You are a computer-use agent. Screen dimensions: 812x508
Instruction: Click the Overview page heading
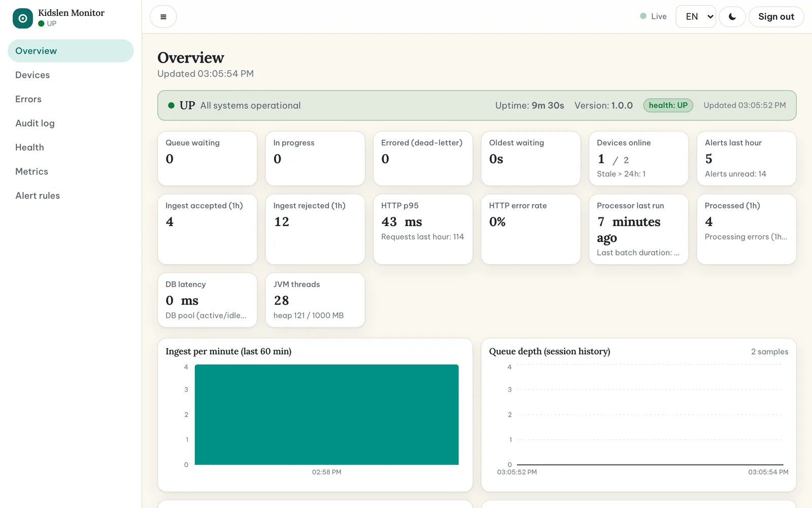(191, 57)
